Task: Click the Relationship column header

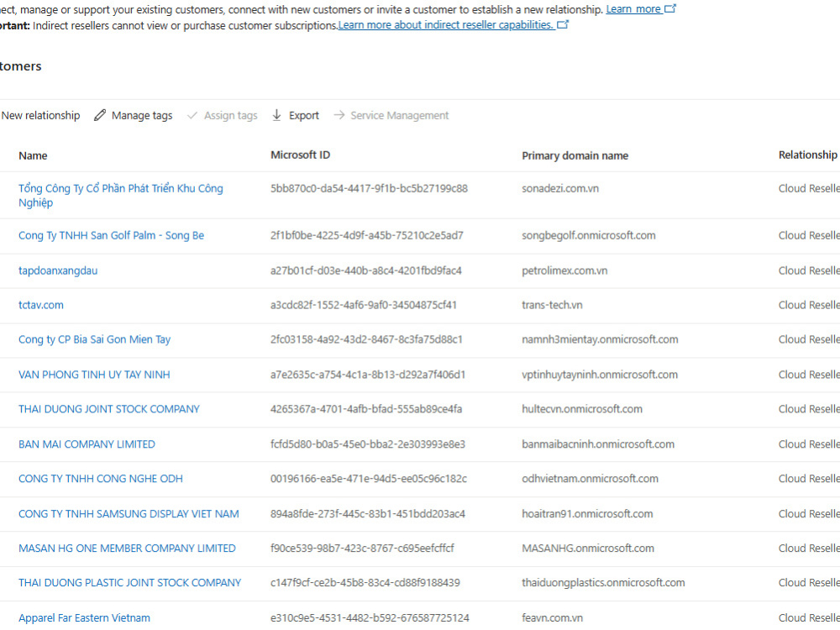Action: (809, 155)
